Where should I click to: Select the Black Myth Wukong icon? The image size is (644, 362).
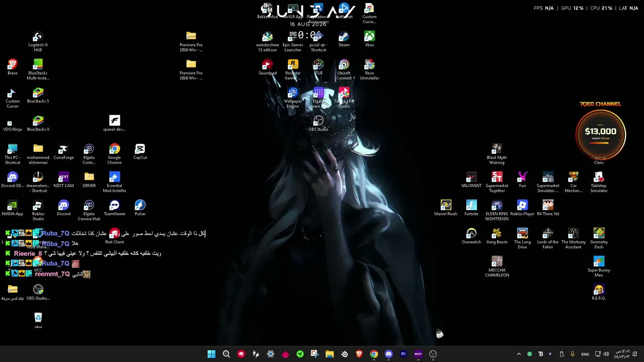(497, 154)
